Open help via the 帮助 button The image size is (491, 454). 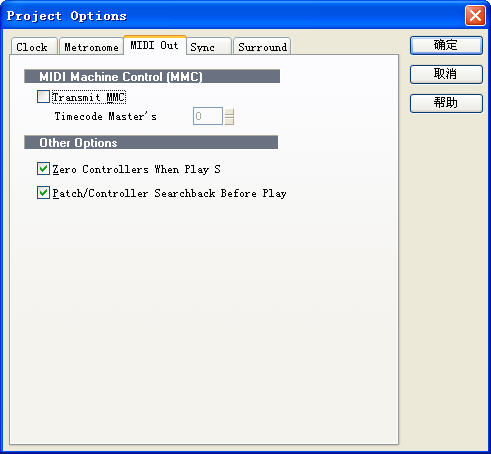pos(446,103)
